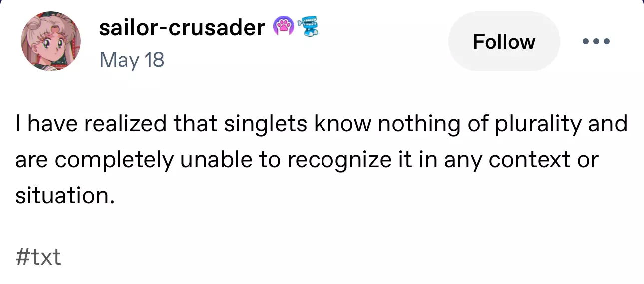Open the post via May 18 timestamp
This screenshot has height=284, width=644.
[132, 60]
